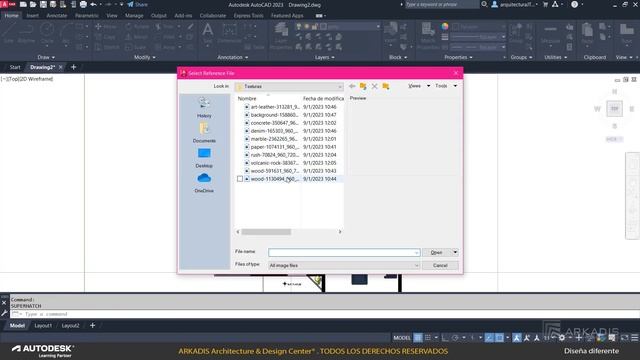Toggle annotation objects visibility in status bar
The height and width of the screenshot is (360, 640).
point(517,338)
